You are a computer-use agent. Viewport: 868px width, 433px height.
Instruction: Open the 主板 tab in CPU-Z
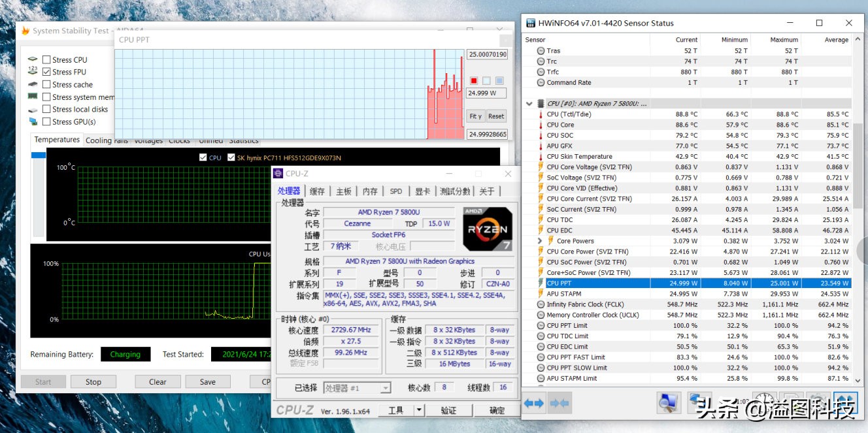[344, 191]
